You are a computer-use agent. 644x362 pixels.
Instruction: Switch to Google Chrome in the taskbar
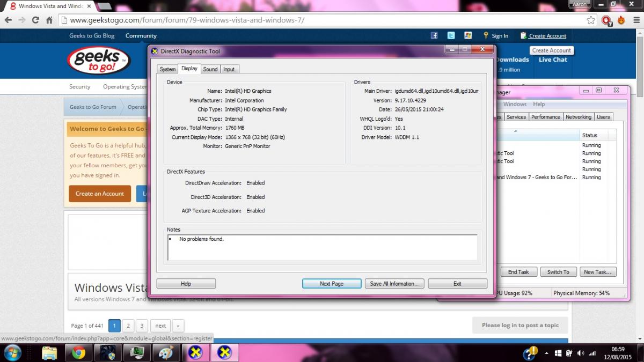78,353
